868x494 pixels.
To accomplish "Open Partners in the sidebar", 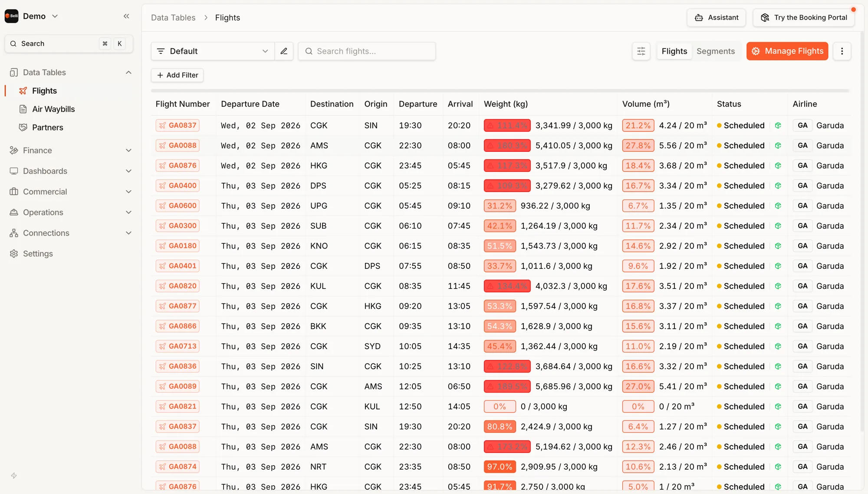I will [48, 128].
